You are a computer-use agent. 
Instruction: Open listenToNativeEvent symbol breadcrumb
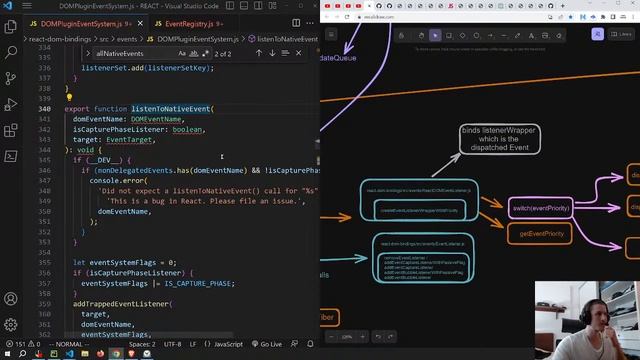(x=283, y=39)
